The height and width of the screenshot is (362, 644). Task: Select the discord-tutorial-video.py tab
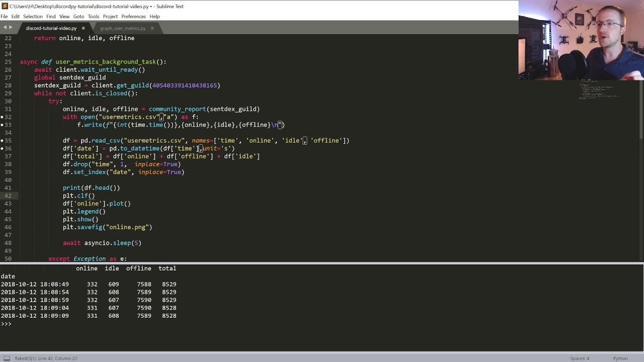pos(51,28)
